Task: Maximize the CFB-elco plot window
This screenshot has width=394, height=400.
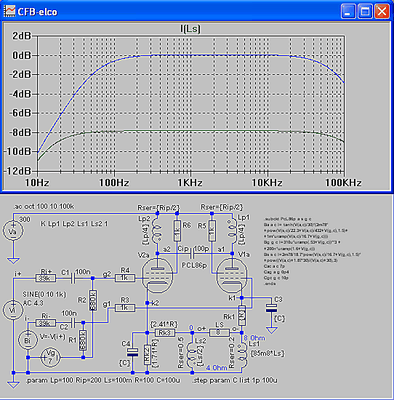Action: click(x=365, y=12)
